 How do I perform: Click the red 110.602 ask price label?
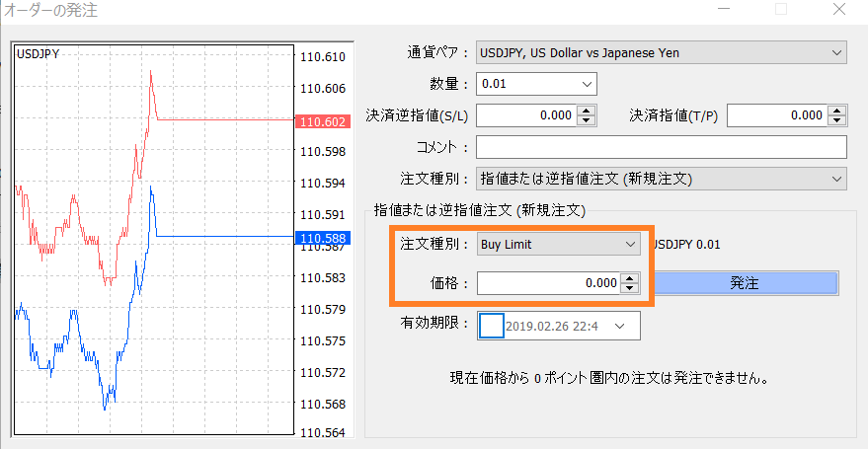pos(323,121)
